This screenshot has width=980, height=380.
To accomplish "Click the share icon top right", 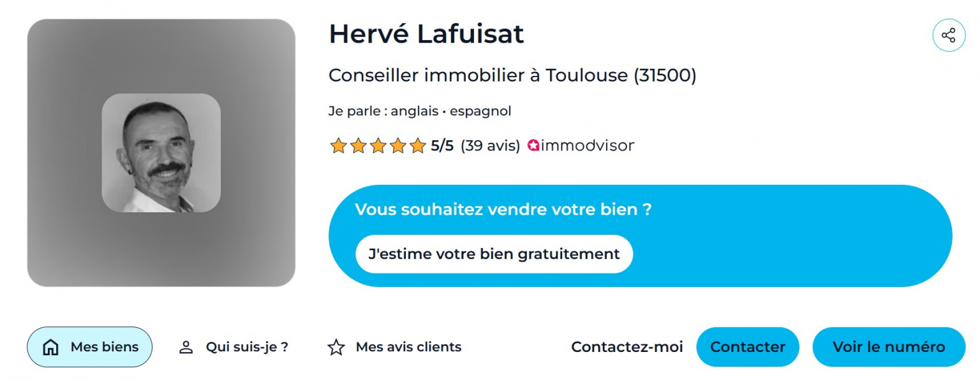I will (x=949, y=35).
